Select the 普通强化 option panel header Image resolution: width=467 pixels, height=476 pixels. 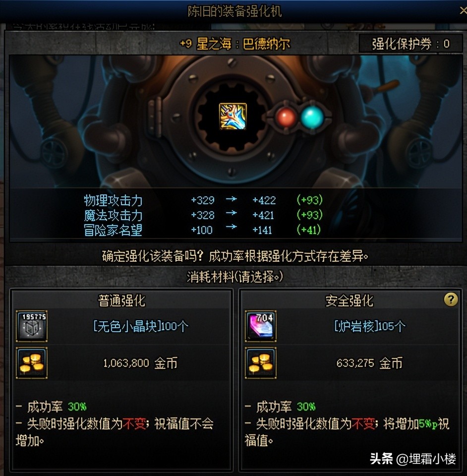[x=121, y=300]
